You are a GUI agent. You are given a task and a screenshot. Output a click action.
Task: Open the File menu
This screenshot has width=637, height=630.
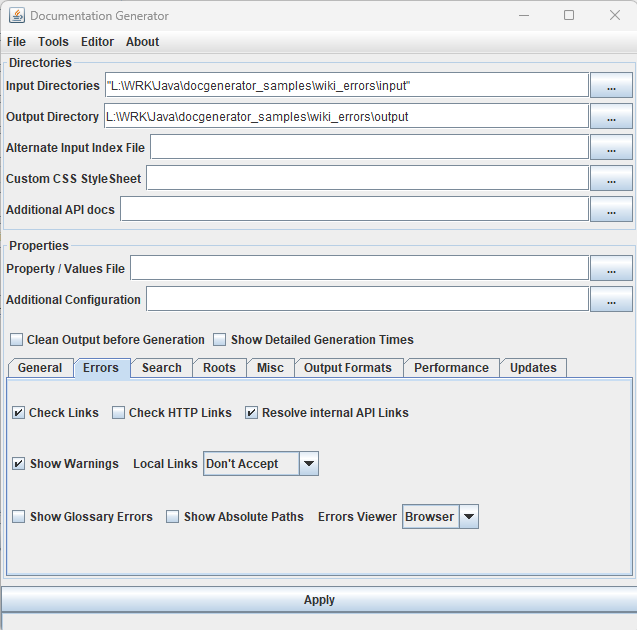(16, 42)
